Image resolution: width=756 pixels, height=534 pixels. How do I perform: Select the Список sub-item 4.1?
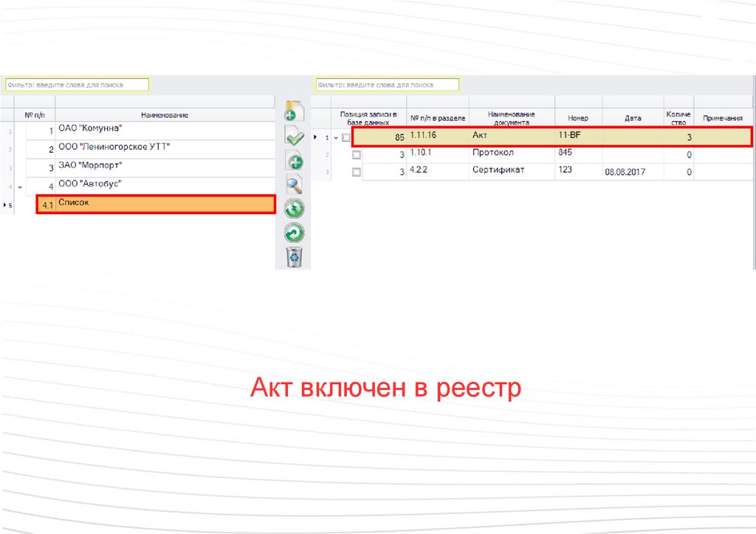[156, 205]
